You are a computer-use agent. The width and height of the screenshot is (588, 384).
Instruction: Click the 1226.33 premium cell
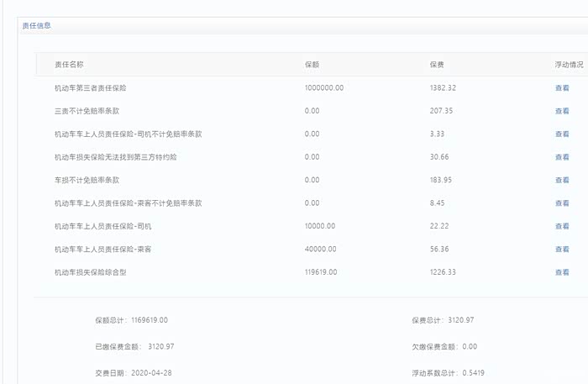point(443,272)
